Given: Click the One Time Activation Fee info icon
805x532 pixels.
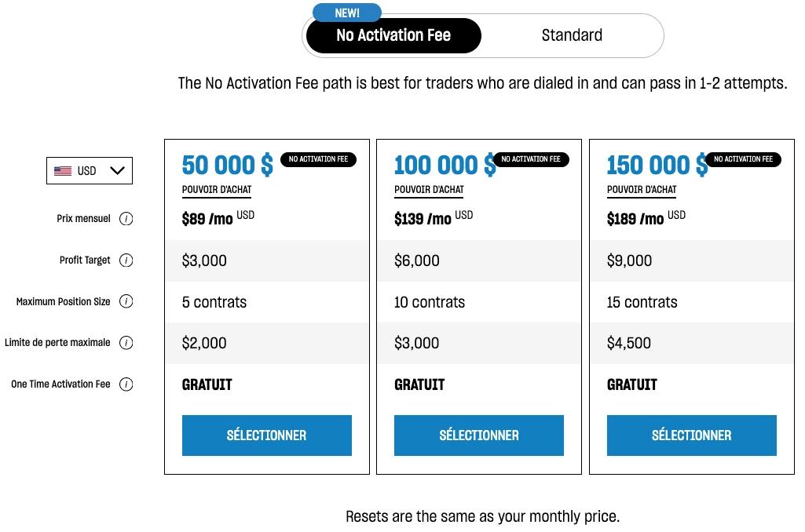Looking at the screenshot, I should click(126, 384).
